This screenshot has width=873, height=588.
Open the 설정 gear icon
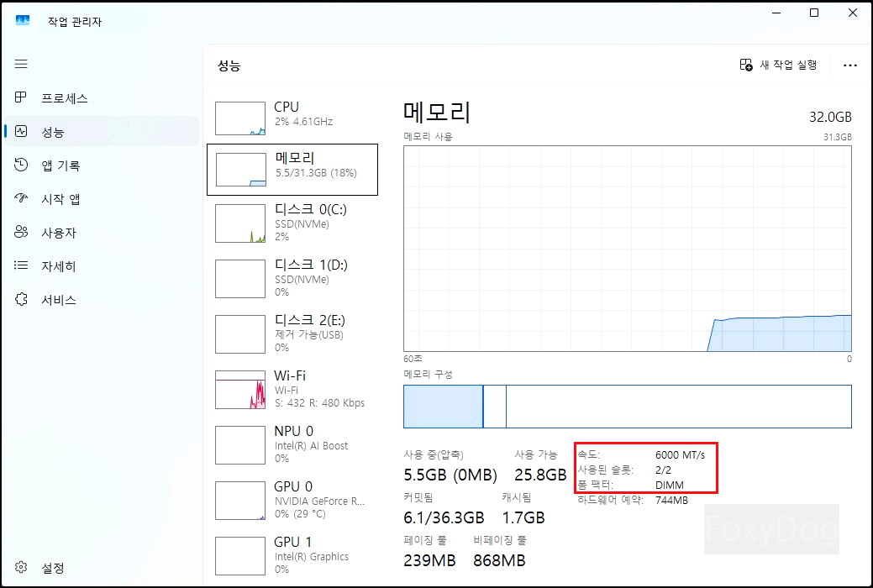[x=21, y=567]
